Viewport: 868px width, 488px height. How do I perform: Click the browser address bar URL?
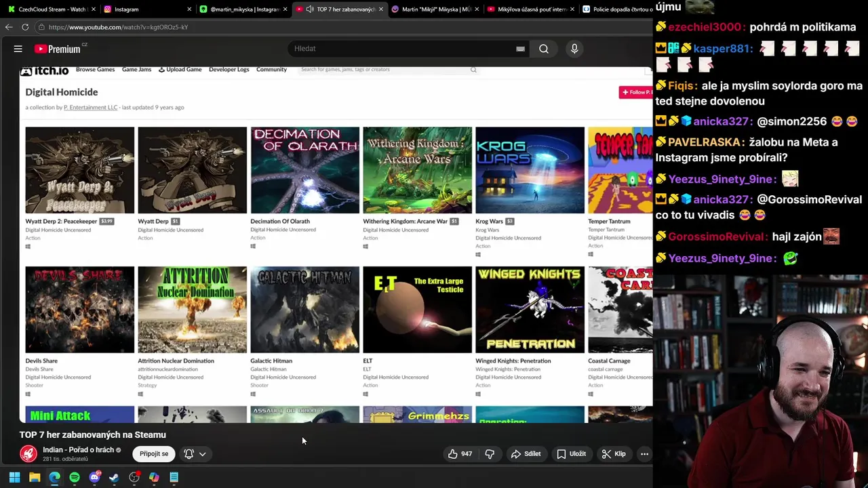pos(118,27)
